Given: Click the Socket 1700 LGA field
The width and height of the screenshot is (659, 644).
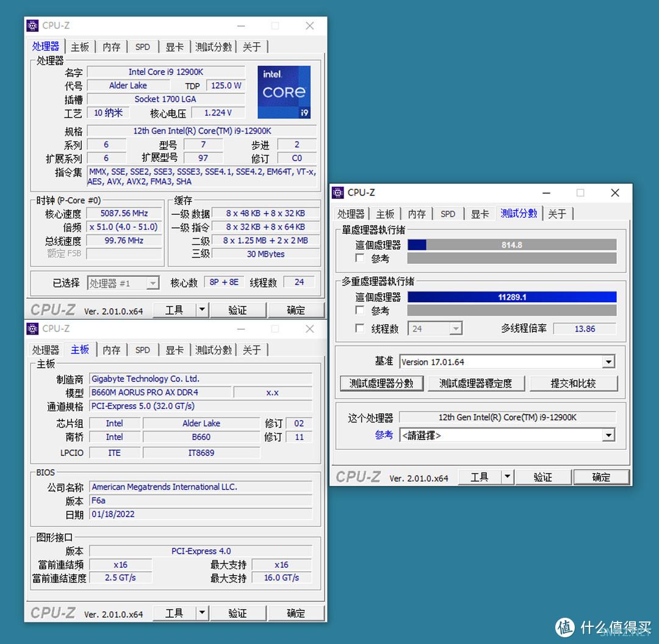Looking at the screenshot, I should tap(165, 99).
